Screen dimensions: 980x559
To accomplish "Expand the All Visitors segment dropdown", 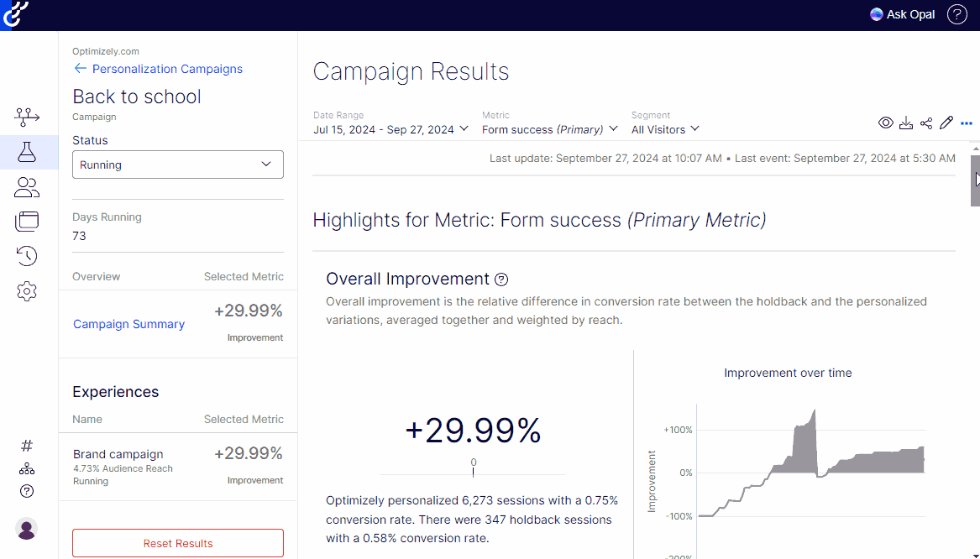I will click(665, 129).
